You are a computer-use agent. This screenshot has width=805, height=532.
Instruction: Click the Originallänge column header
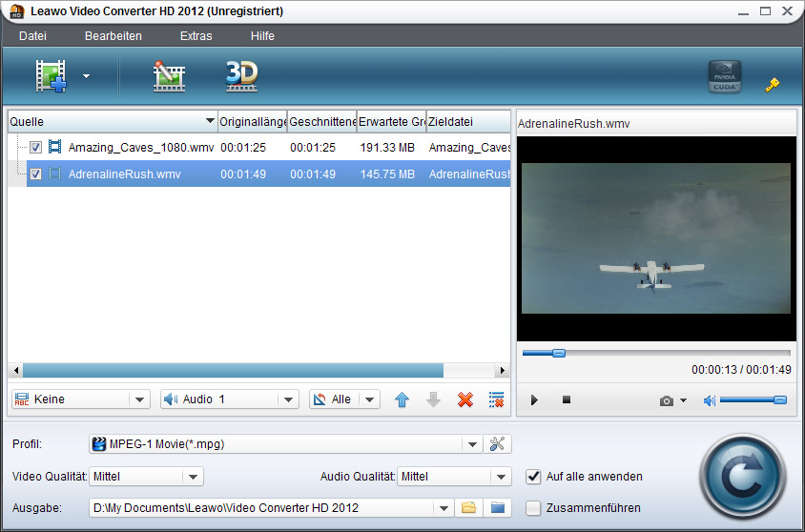(253, 122)
